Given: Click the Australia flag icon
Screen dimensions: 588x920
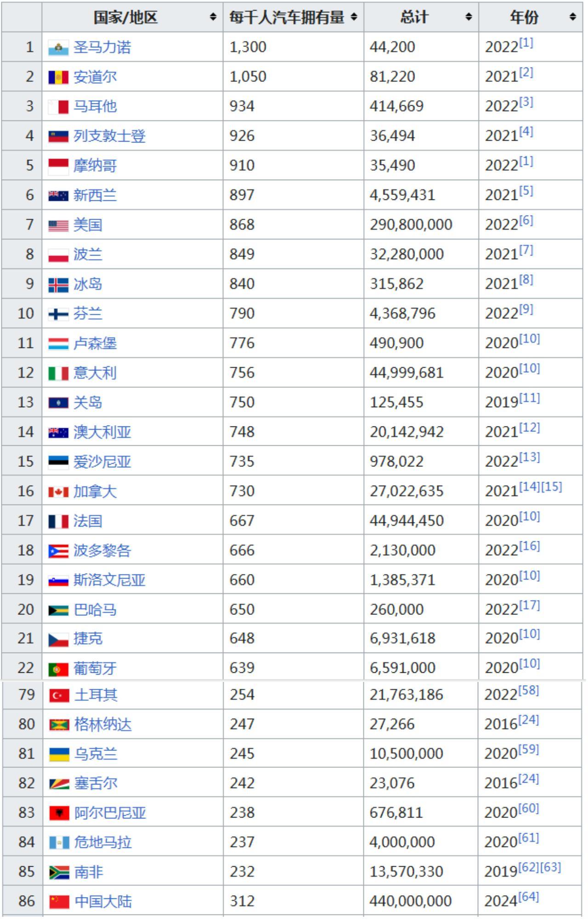Looking at the screenshot, I should [x=58, y=433].
